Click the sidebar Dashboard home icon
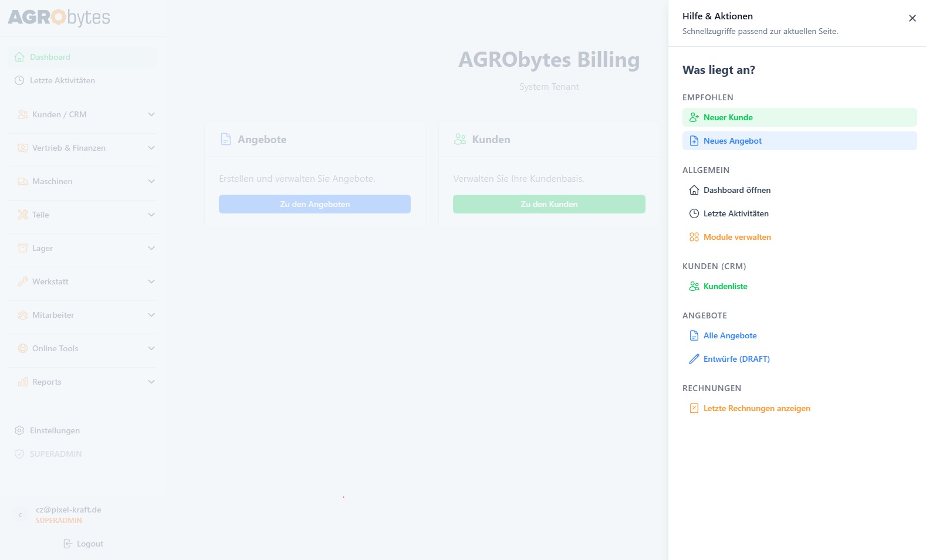926x560 pixels. [19, 57]
